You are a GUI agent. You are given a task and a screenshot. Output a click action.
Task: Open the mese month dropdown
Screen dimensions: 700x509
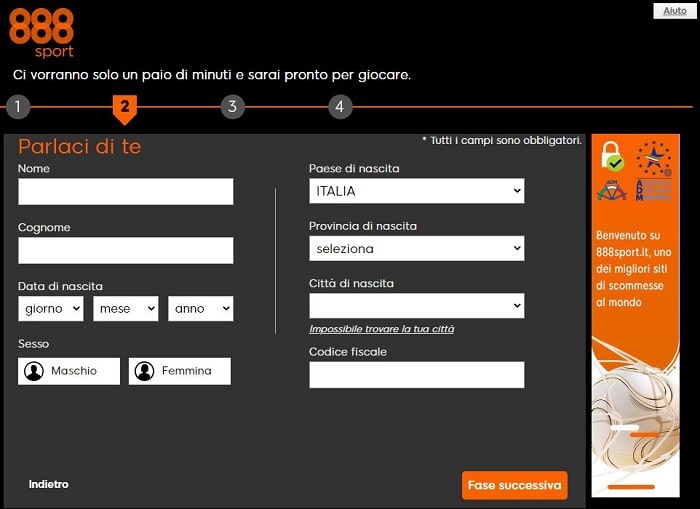pyautogui.click(x=126, y=309)
